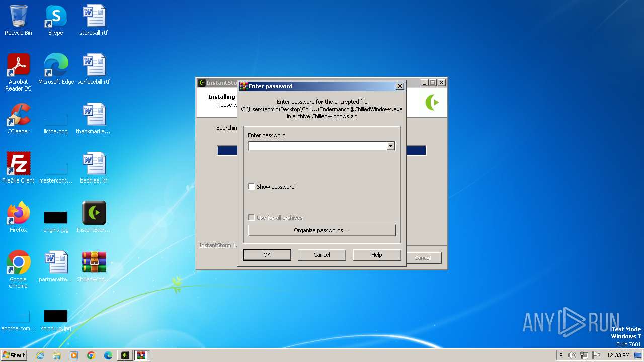644x362 pixels.
Task: Open the media player taskbar icon
Action: point(74,355)
